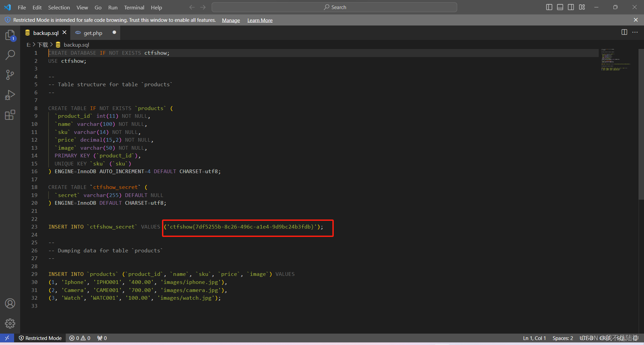This screenshot has width=644, height=345.
Task: Open the Manage gear menu
Action: (x=10, y=323)
